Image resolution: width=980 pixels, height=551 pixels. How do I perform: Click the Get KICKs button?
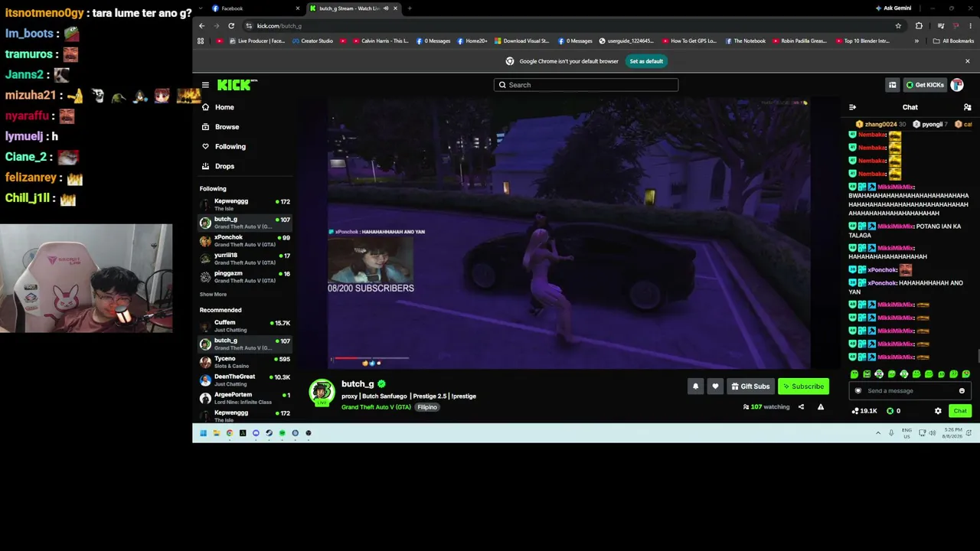point(925,85)
